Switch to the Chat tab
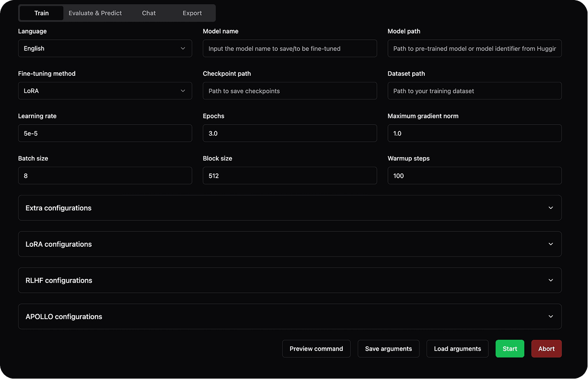Screen dimensions: 588x379 coord(148,13)
